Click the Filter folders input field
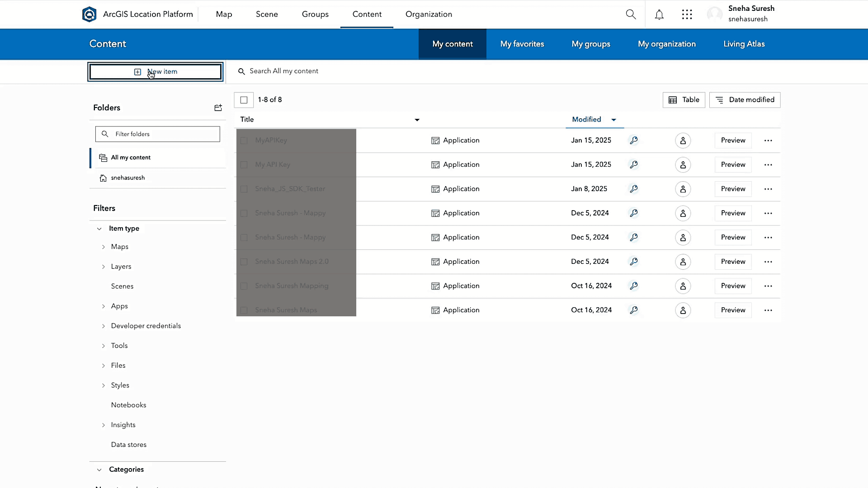 [x=157, y=134]
